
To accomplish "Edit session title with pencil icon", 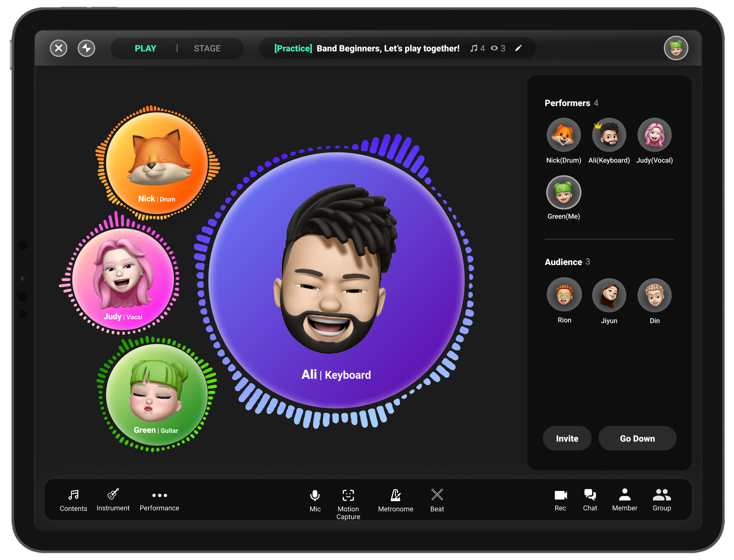I will point(518,48).
